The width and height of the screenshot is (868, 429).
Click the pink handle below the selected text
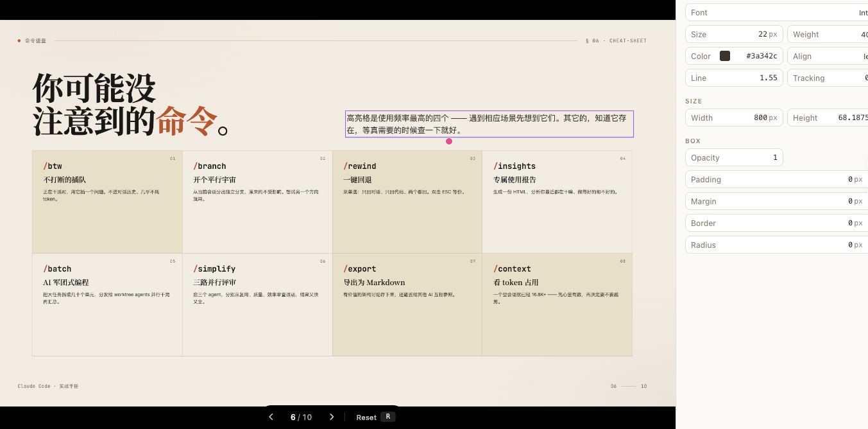449,141
